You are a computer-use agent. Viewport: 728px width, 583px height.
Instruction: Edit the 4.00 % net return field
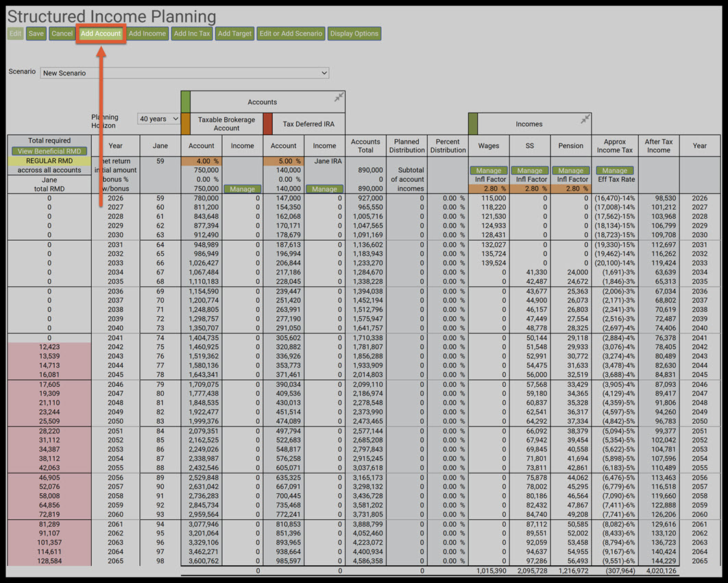(x=202, y=161)
